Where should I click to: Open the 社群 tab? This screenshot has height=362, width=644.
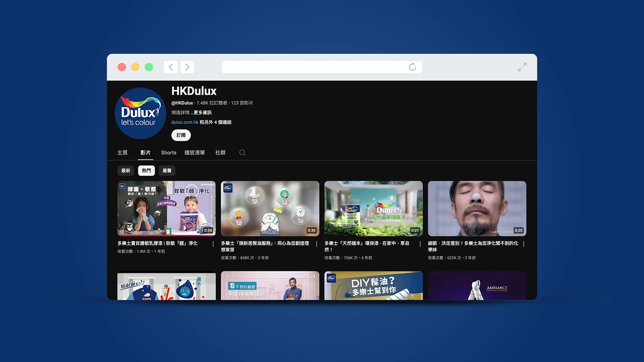point(220,153)
